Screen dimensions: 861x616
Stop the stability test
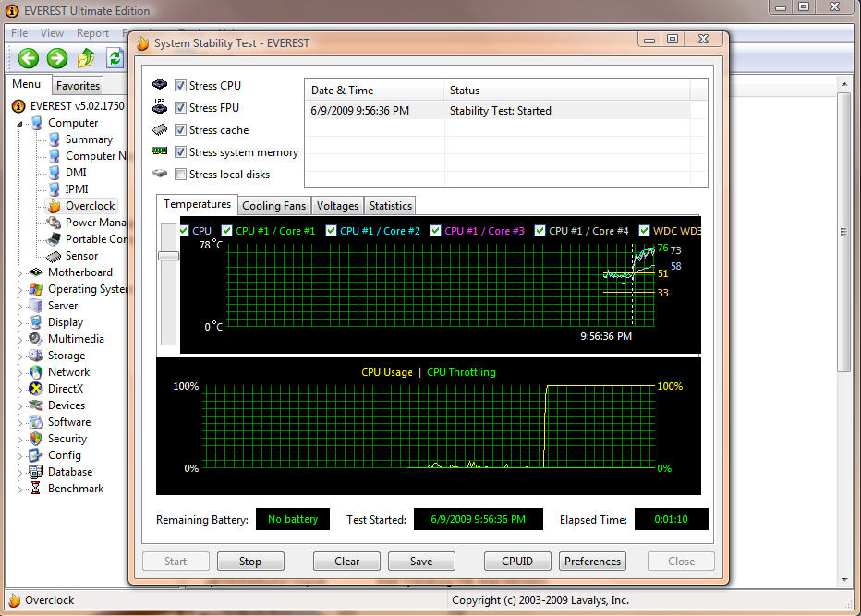tap(250, 562)
